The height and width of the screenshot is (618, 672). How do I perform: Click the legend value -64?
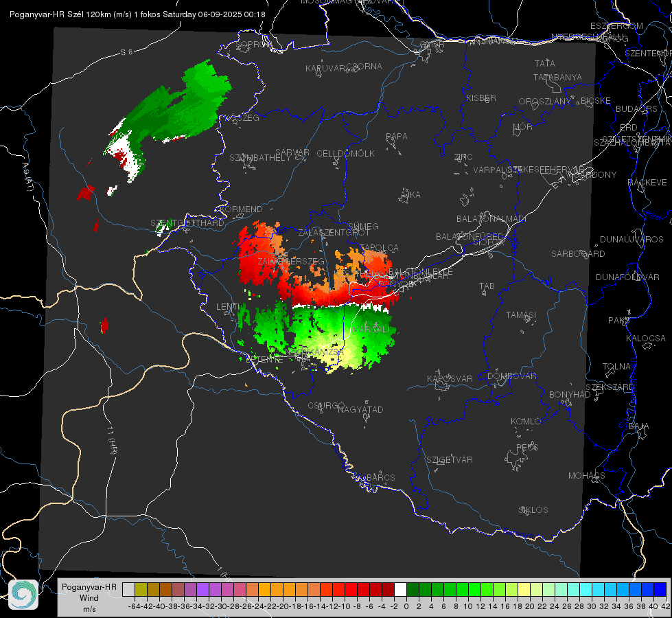(134, 606)
